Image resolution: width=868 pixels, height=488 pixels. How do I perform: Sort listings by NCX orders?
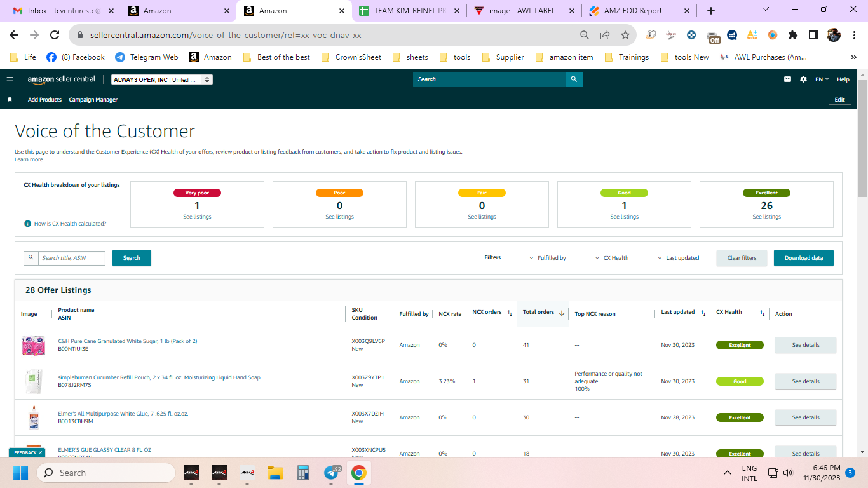510,313
